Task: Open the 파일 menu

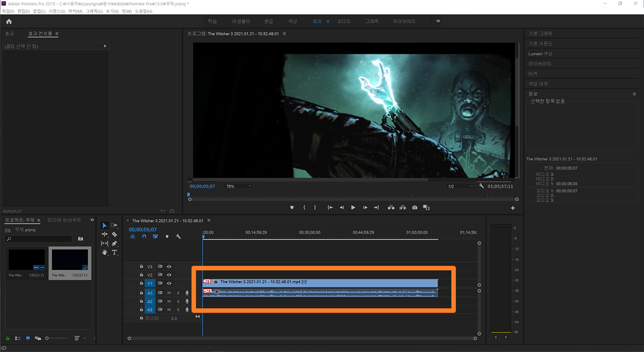Action: coord(8,11)
